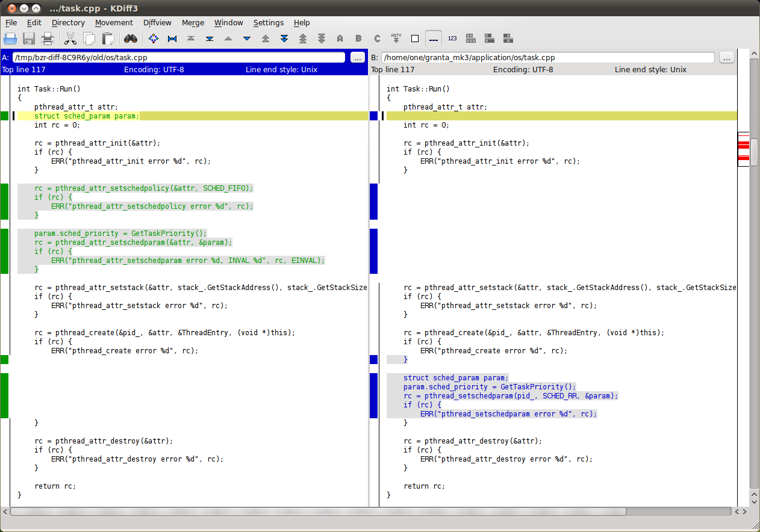Image resolution: width=760 pixels, height=532 pixels.
Task: Save the merge with the Save icon
Action: pos(28,38)
